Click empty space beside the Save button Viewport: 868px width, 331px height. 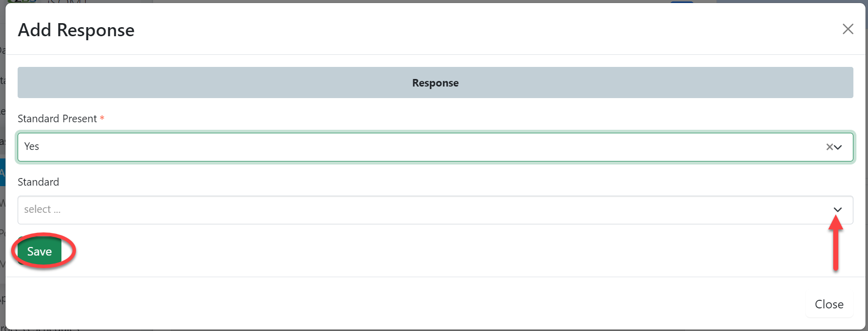point(352,252)
